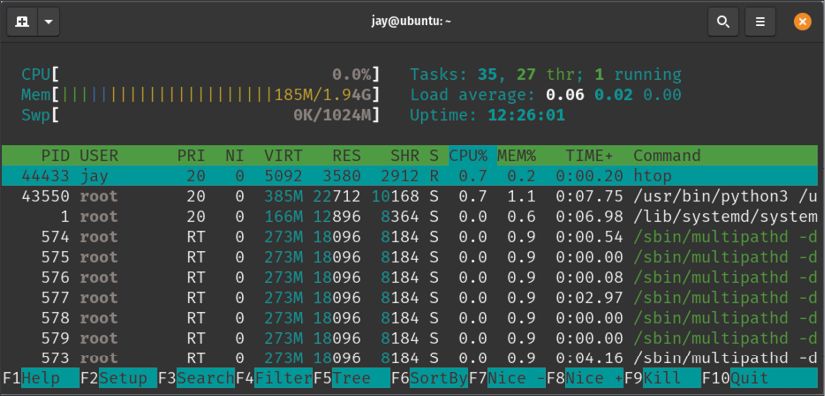
Task: Sort by the PID column header
Action: click(55, 156)
